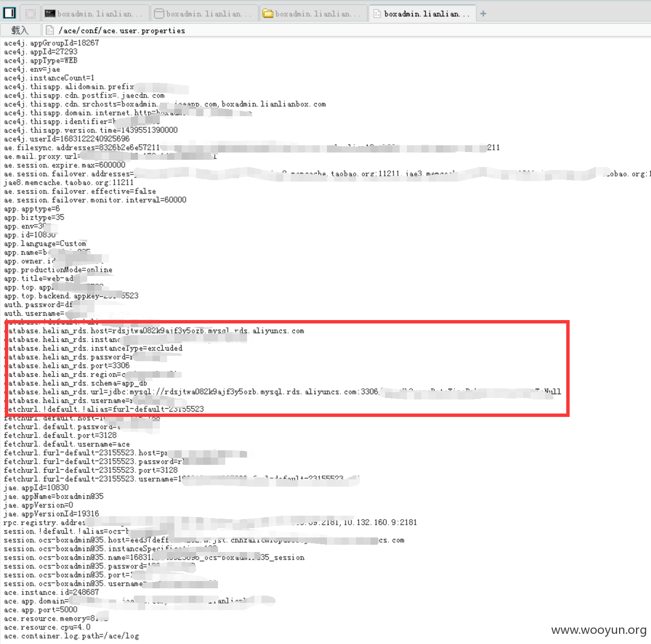Screen dimensions: 651x644
Task: Click the line jae8.memcache.taobao.org:11211
Action: (x=69, y=182)
